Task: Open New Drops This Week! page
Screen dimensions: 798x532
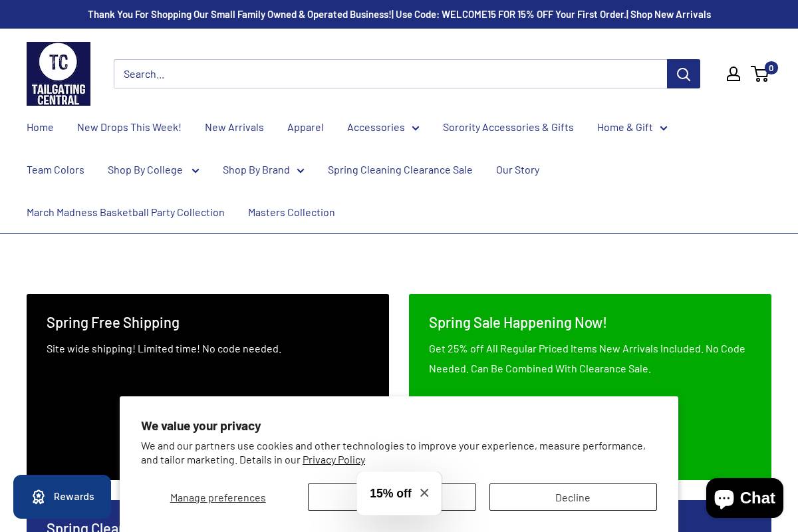Action: (129, 127)
